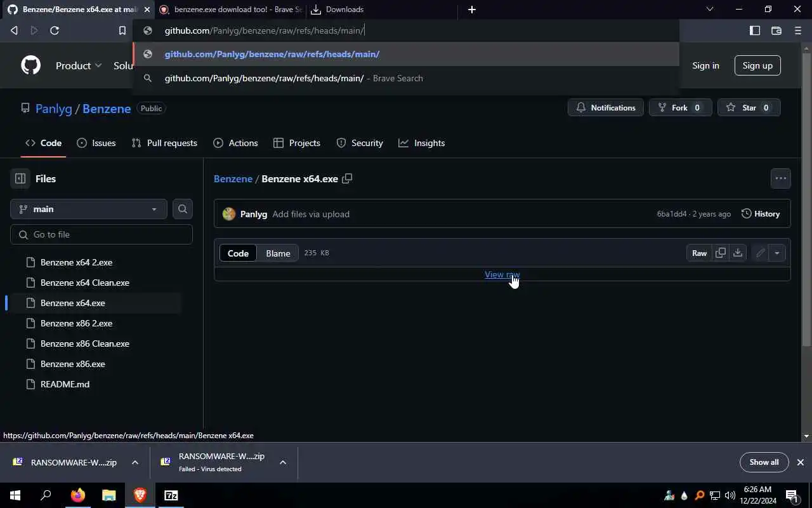Open the Panlyg owner link
812x508 pixels.
54,109
